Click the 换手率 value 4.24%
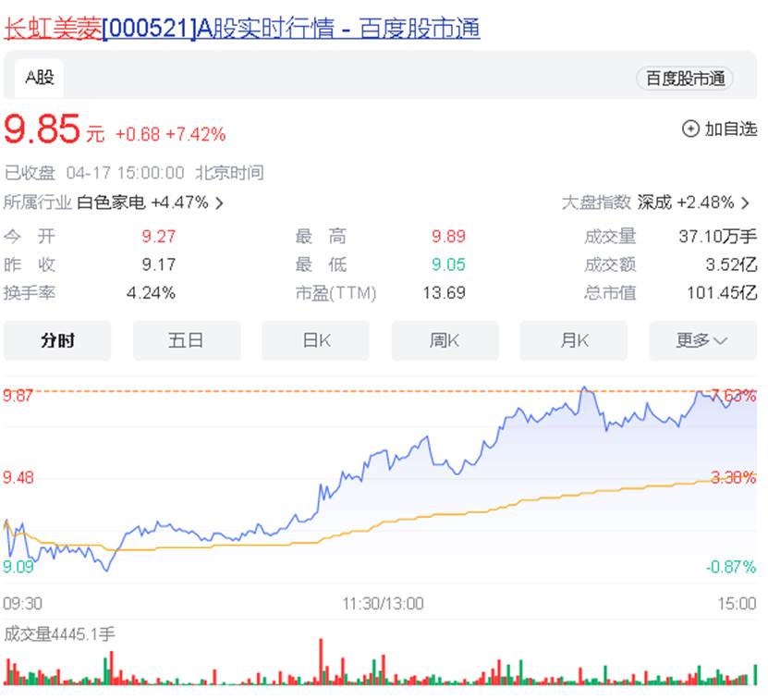 coord(151,293)
